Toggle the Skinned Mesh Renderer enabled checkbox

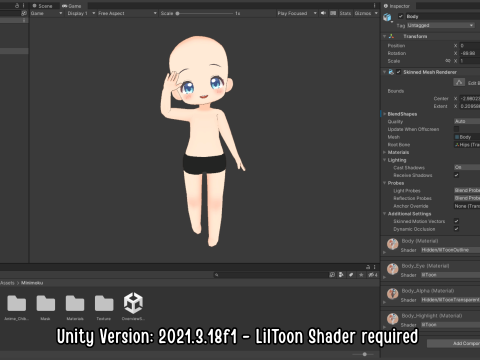(x=398, y=72)
